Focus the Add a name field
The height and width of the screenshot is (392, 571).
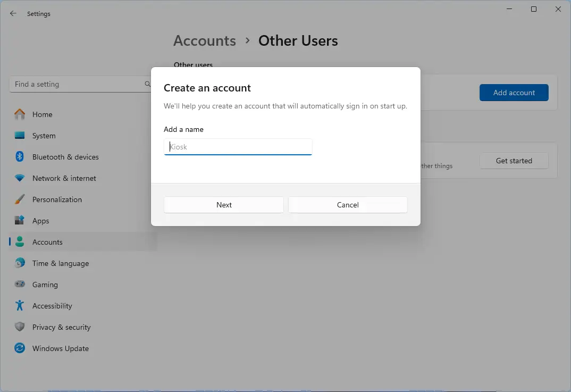point(238,147)
